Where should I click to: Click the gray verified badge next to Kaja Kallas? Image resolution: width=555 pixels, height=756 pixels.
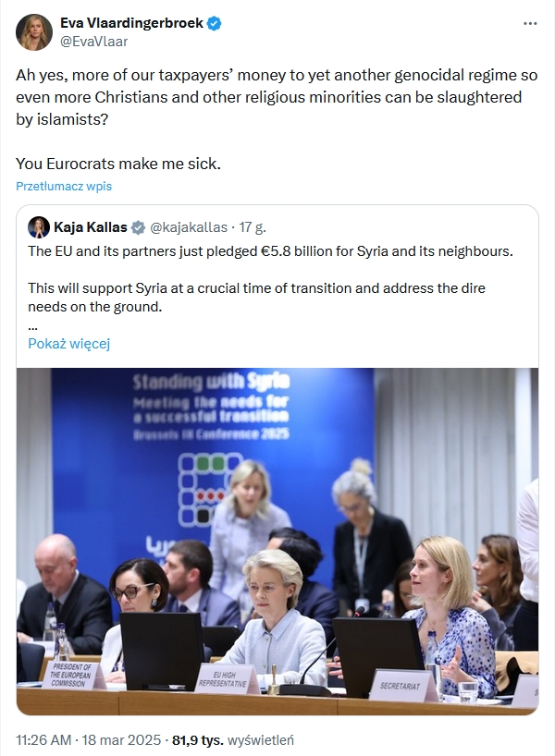click(138, 227)
